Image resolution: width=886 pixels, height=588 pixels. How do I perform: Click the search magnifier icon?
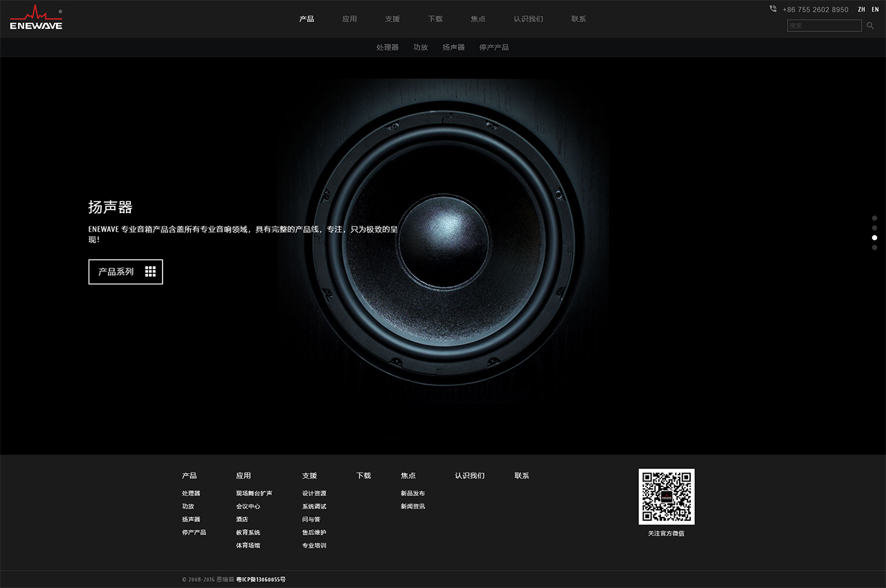tap(870, 26)
